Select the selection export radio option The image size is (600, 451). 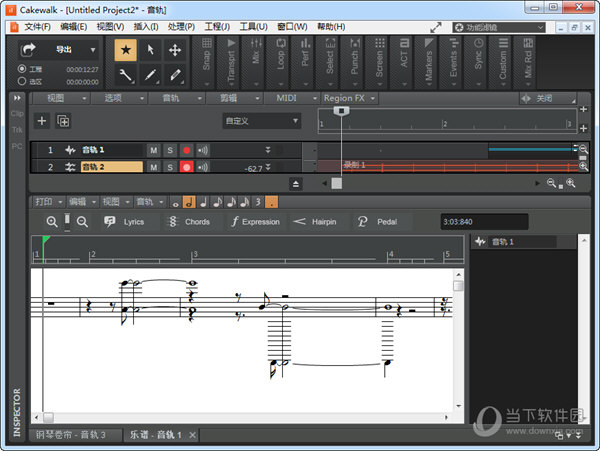click(x=22, y=81)
